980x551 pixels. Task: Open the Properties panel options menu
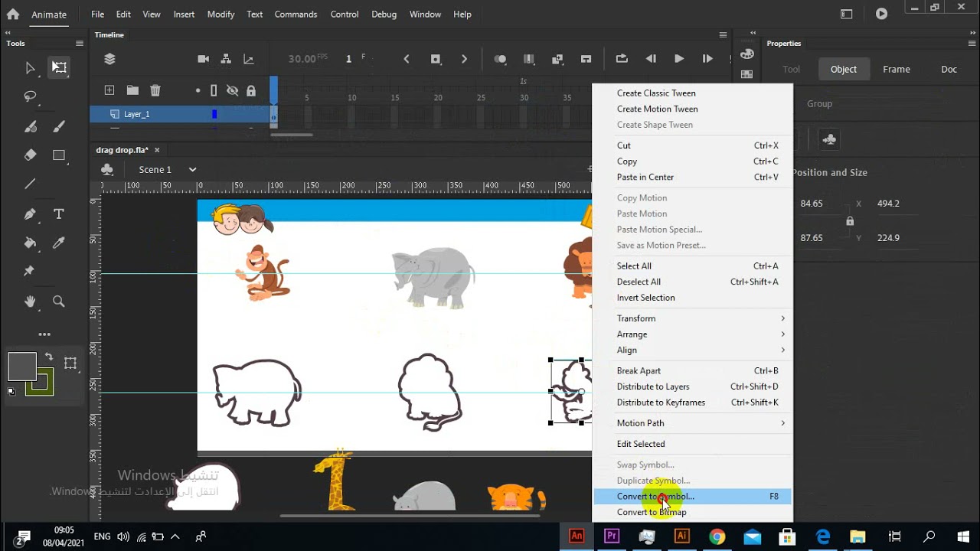click(972, 44)
